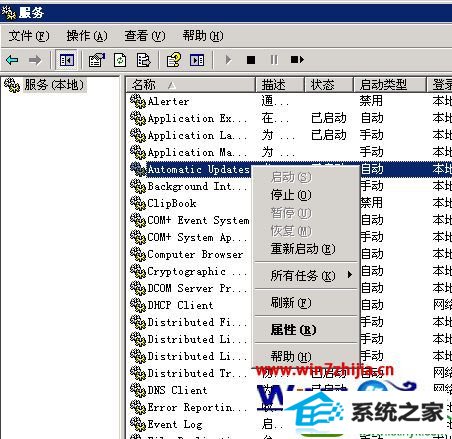The width and height of the screenshot is (452, 439).
Task: Click the Restart Service toolbar icon
Action: pyautogui.click(x=297, y=60)
